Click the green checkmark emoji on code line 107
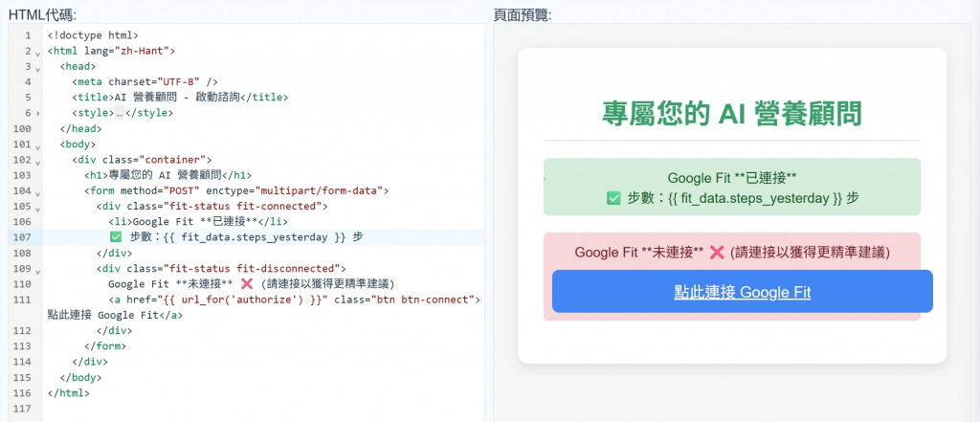This screenshot has height=422, width=980. coord(116,237)
